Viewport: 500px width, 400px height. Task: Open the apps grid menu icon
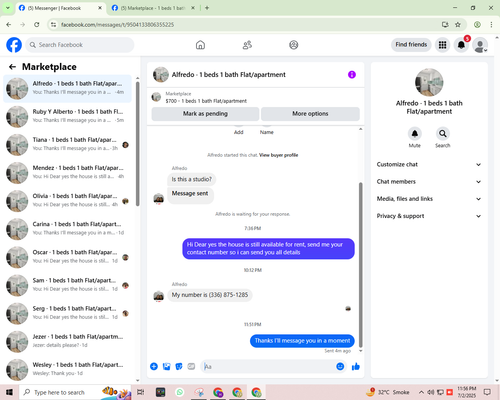(442, 45)
